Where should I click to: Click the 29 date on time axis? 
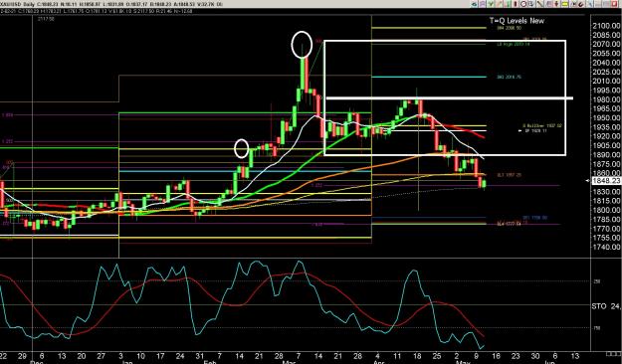22,356
